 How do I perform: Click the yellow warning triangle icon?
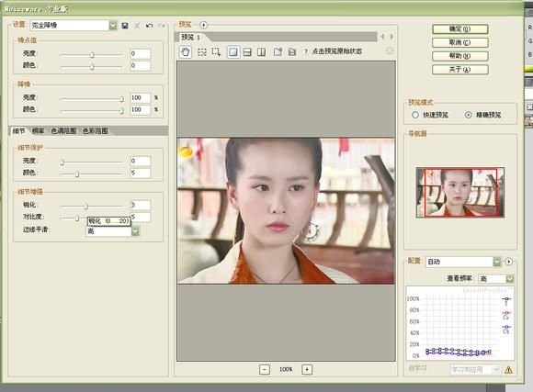(508, 370)
